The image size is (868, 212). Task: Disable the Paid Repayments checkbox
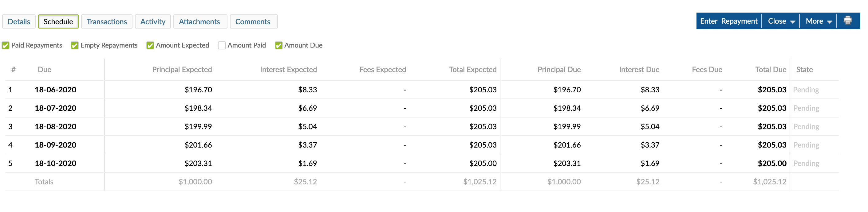[x=6, y=45]
